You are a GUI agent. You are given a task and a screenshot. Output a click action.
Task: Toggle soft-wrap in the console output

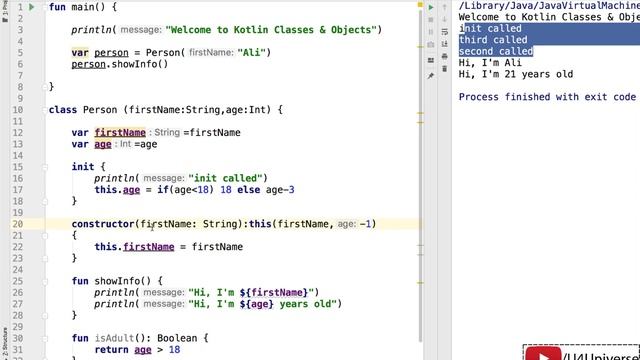coord(444,32)
